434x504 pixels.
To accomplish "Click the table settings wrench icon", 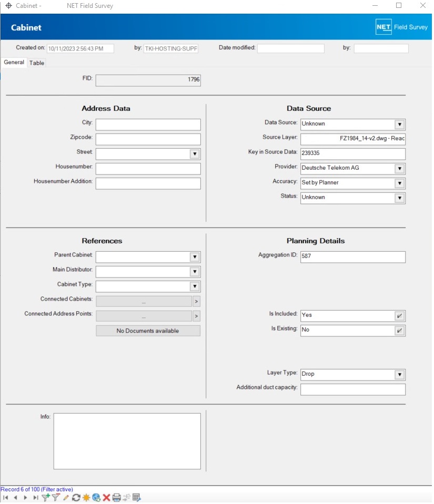I will click(x=136, y=498).
